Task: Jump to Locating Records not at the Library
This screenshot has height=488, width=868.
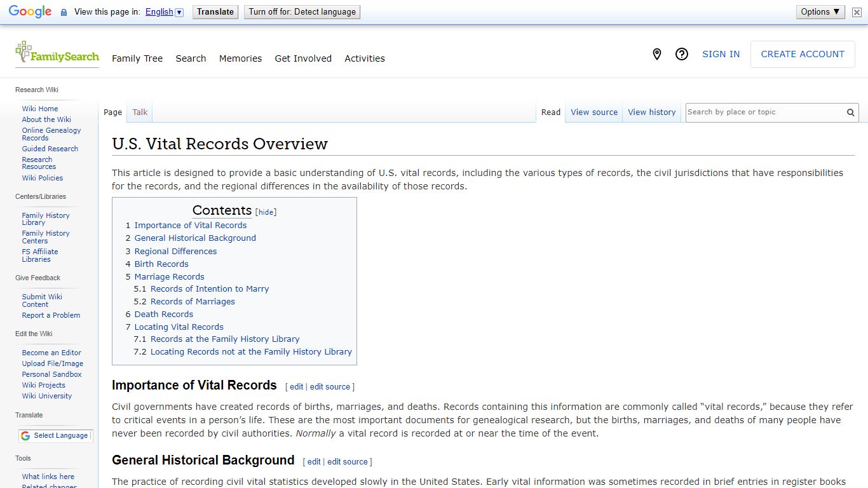Action: (251, 351)
